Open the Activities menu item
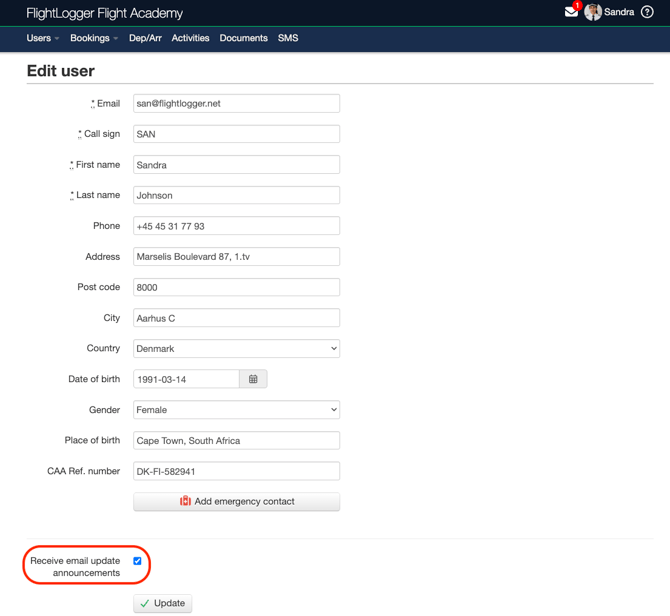 tap(191, 38)
